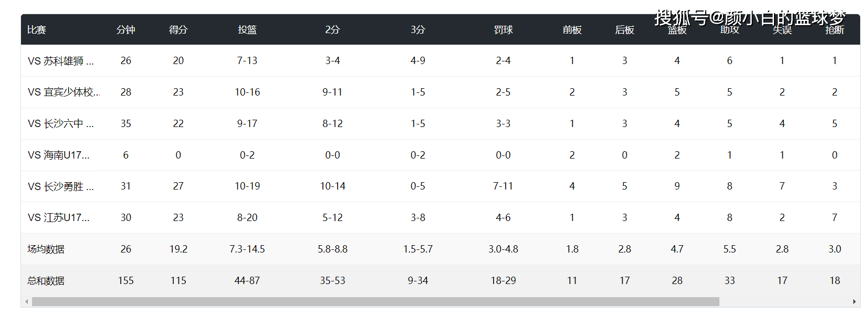Select the VS 长沙六中 game row

click(61, 124)
